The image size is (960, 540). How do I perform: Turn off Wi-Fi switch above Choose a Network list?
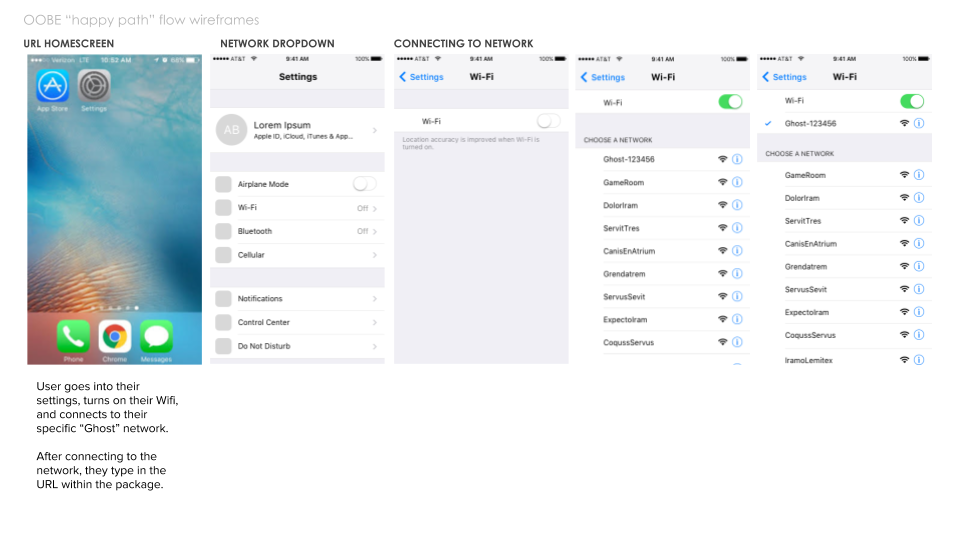[730, 102]
